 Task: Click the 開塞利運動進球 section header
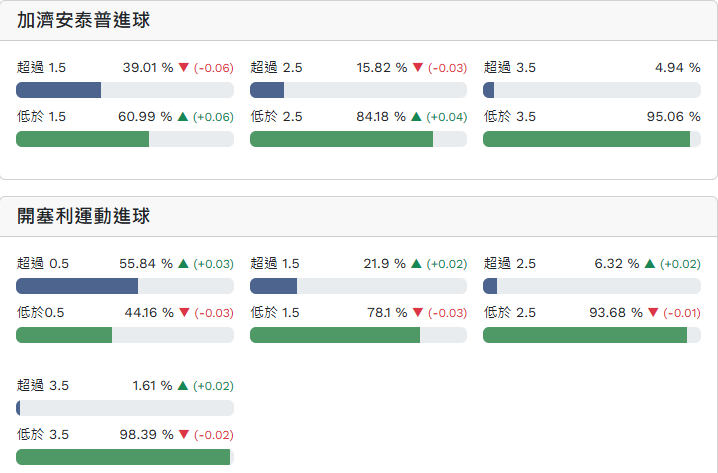point(84,216)
